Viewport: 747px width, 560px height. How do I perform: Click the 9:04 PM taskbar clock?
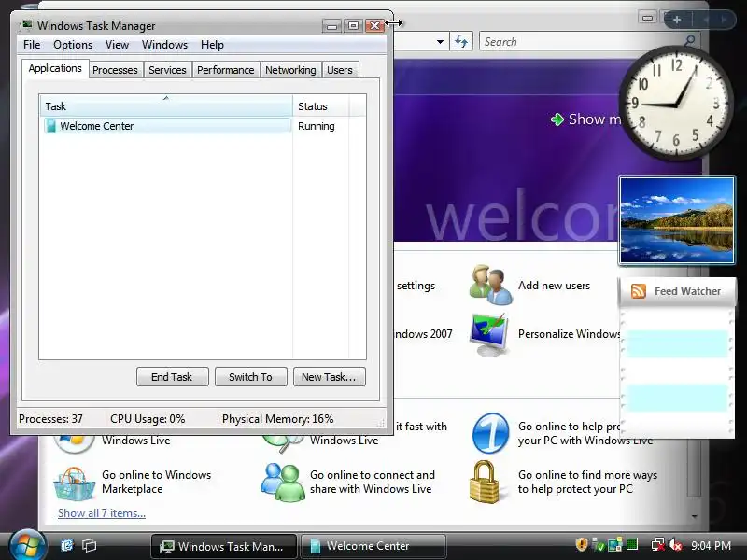coord(711,545)
